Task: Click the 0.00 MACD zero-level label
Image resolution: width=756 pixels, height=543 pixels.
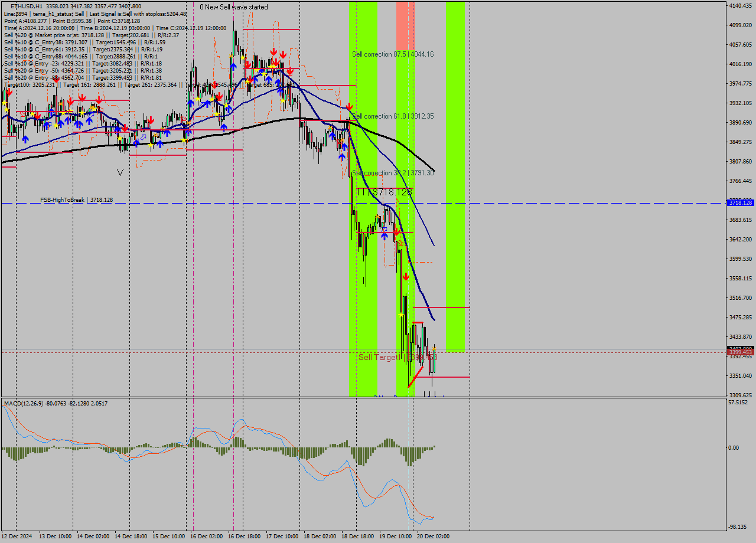Action: 734,447
